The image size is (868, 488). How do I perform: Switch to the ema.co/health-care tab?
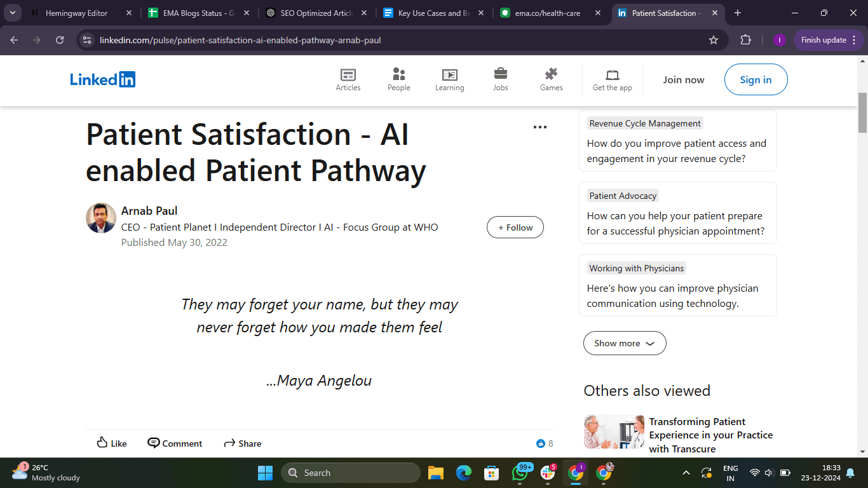[549, 13]
